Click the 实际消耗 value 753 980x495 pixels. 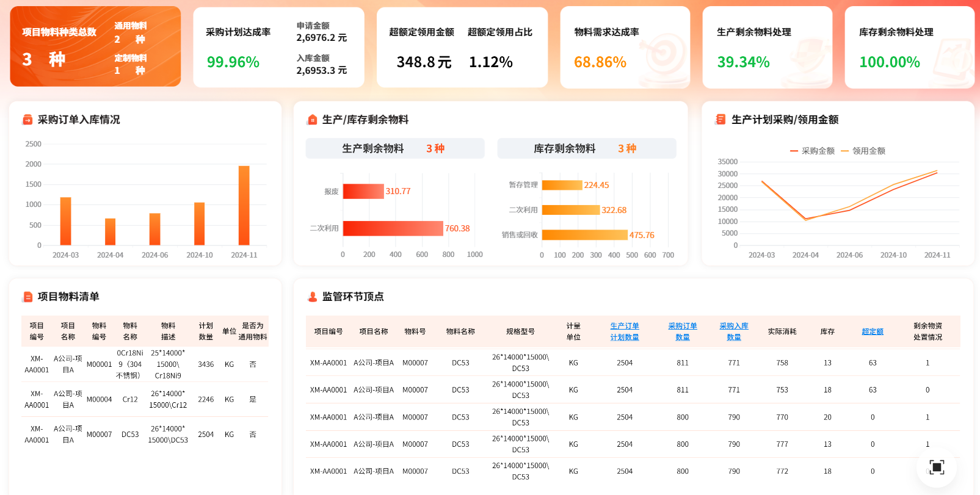(782, 389)
